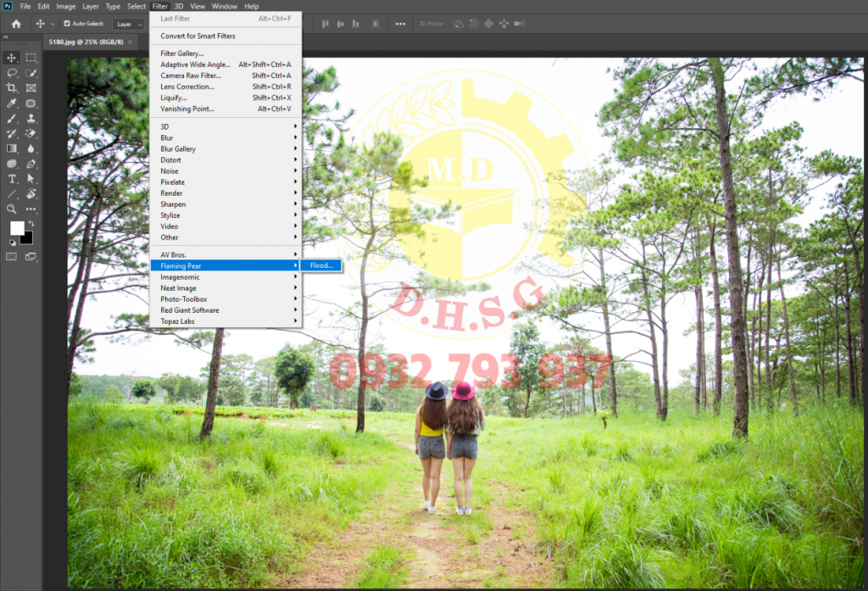Choose Liquify from the Filter menu
The width and height of the screenshot is (868, 591).
click(178, 98)
